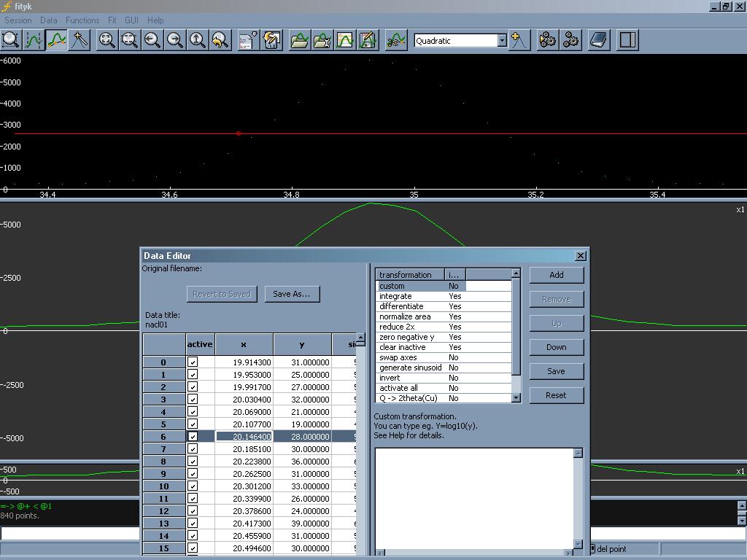Toggle active checkbox in row 12
Screen dimensions: 747x560
point(193,510)
